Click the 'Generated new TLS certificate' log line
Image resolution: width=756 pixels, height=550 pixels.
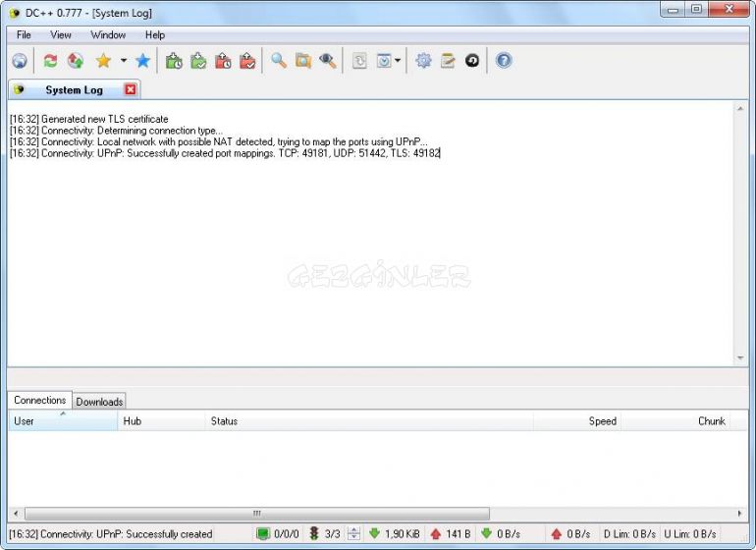[89, 119]
